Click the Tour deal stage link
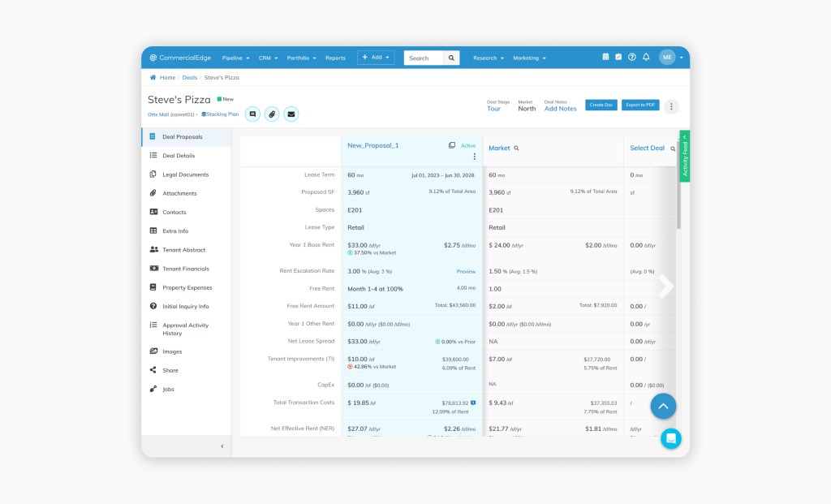Viewport: 831px width, 504px height. pos(493,109)
